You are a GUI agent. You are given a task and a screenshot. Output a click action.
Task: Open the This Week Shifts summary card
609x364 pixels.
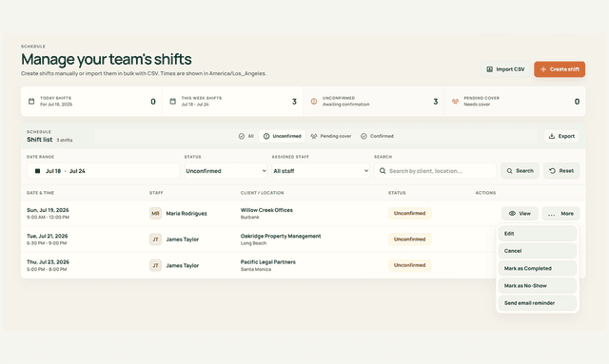[232, 102]
